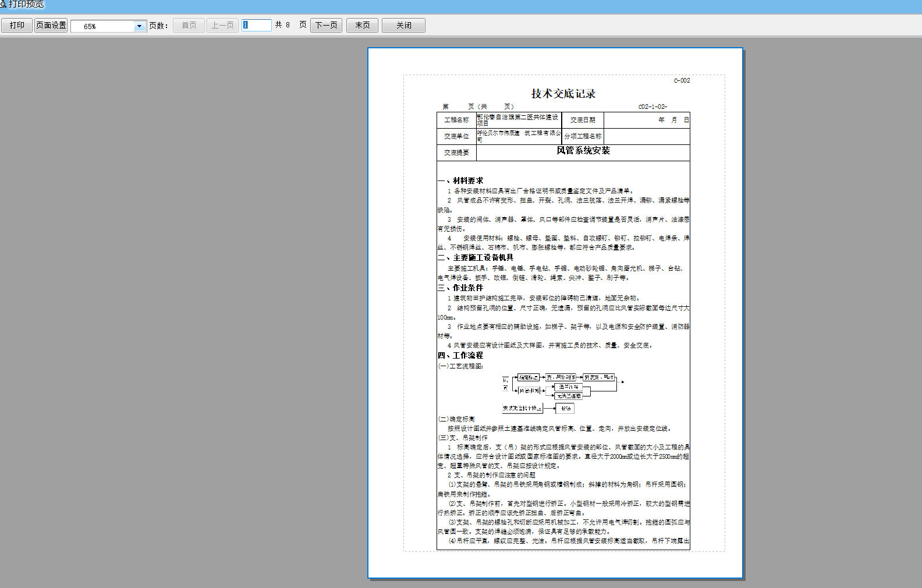This screenshot has height=588, width=922.
Task: Jump to 末页 last page
Action: pyautogui.click(x=363, y=26)
